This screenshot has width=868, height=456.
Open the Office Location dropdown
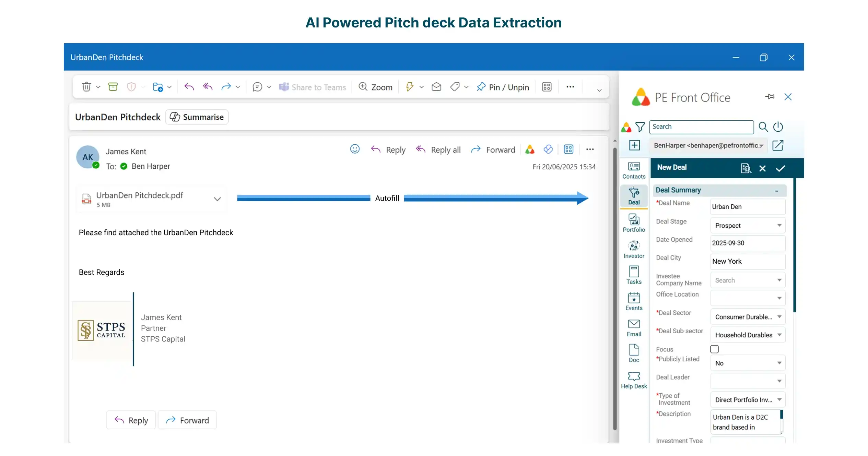(x=748, y=298)
